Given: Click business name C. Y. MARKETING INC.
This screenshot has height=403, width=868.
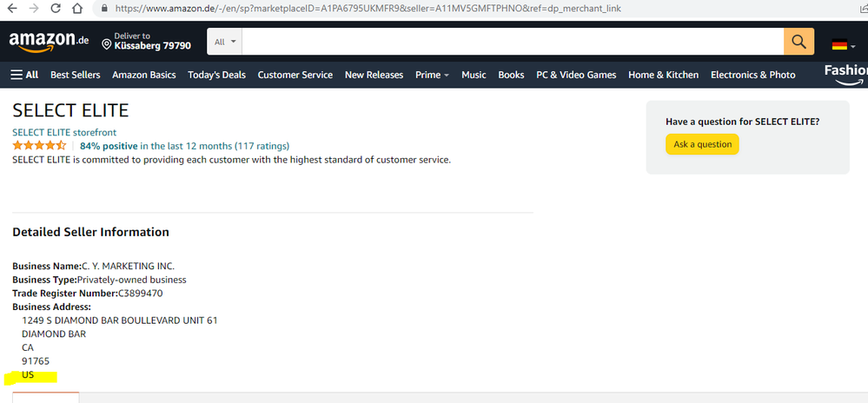Looking at the screenshot, I should pos(128,267).
